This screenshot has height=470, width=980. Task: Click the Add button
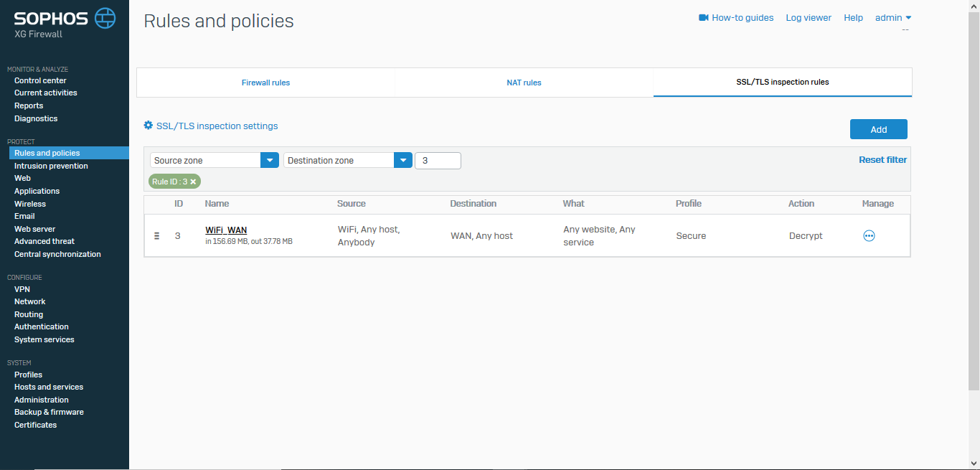coord(879,129)
